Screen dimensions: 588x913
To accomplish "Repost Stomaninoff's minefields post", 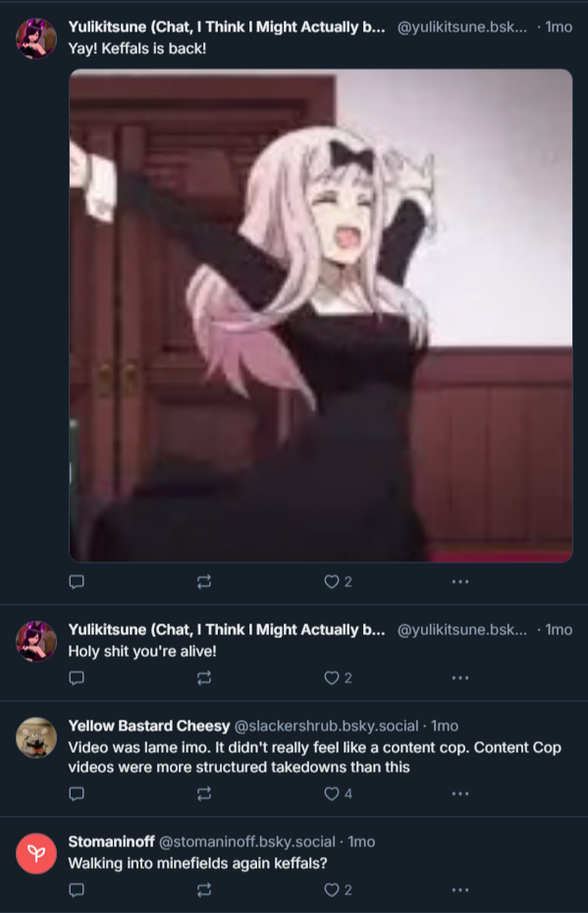I will pos(204,889).
